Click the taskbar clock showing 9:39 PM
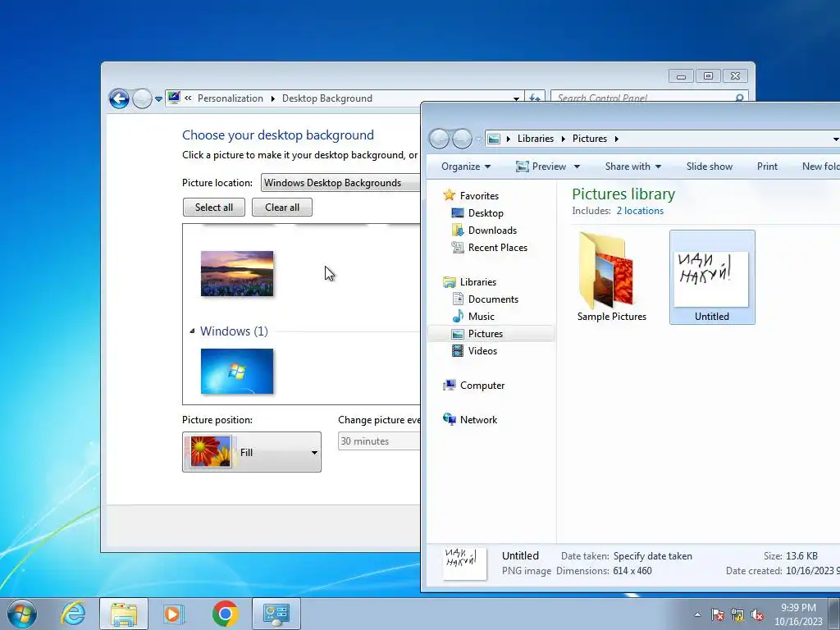The height and width of the screenshot is (630, 840). click(x=798, y=614)
